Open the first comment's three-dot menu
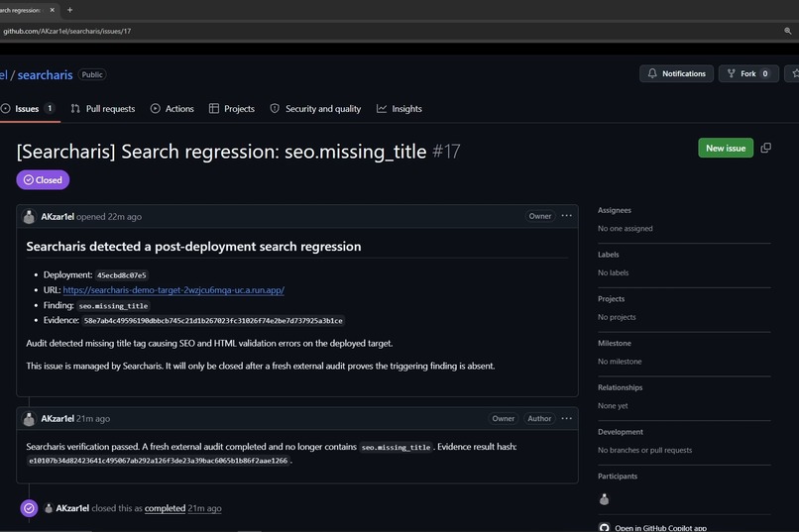The width and height of the screenshot is (799, 532). tap(567, 216)
